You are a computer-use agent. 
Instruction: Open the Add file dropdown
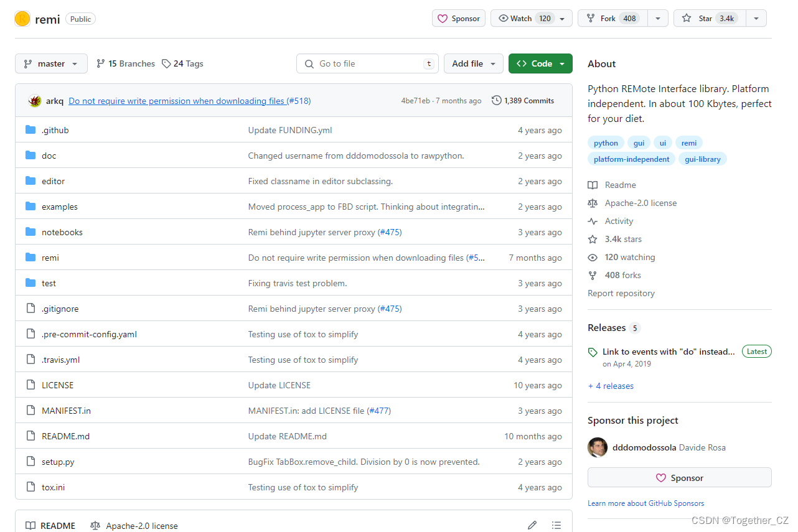click(x=474, y=63)
